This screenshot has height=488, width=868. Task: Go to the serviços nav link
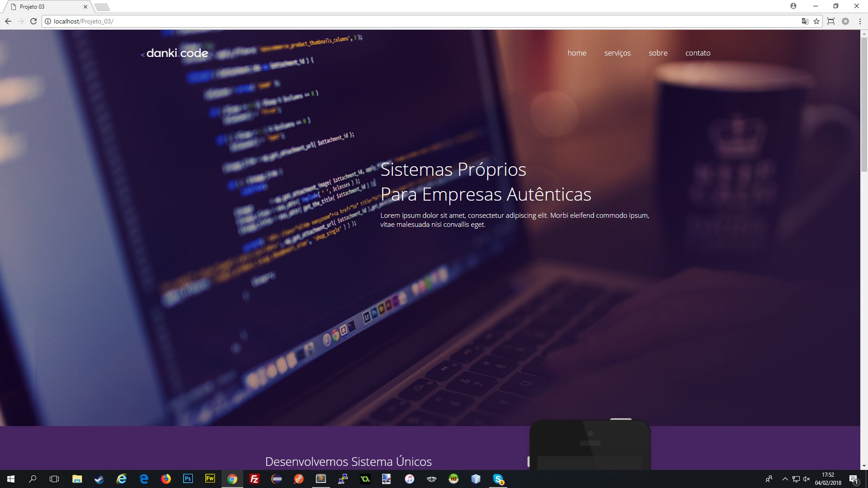[x=617, y=53]
